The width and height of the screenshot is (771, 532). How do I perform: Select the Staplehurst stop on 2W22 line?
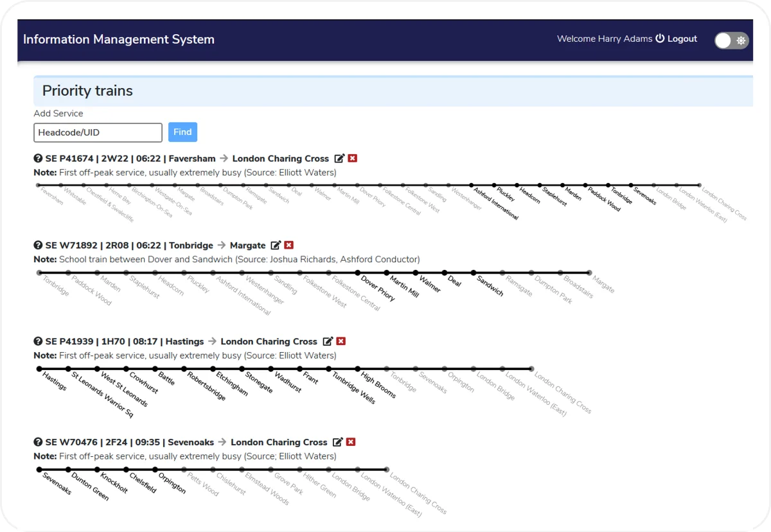540,185
